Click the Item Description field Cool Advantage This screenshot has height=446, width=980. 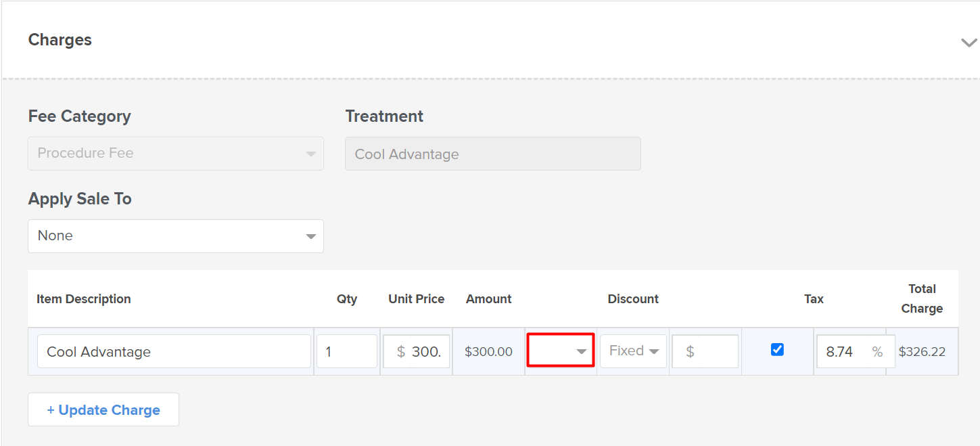point(174,351)
